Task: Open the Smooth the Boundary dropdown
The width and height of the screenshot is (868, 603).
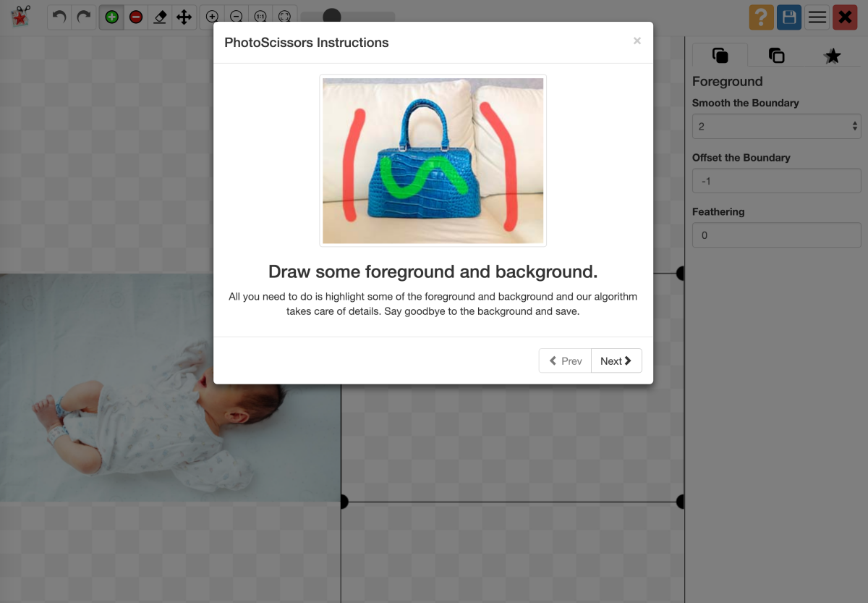Action: [x=776, y=127]
